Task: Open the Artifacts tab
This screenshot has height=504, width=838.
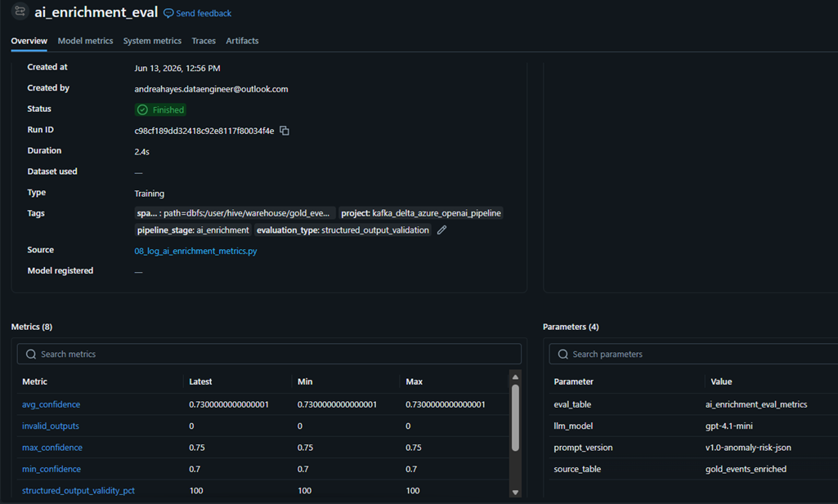Action: (x=242, y=41)
